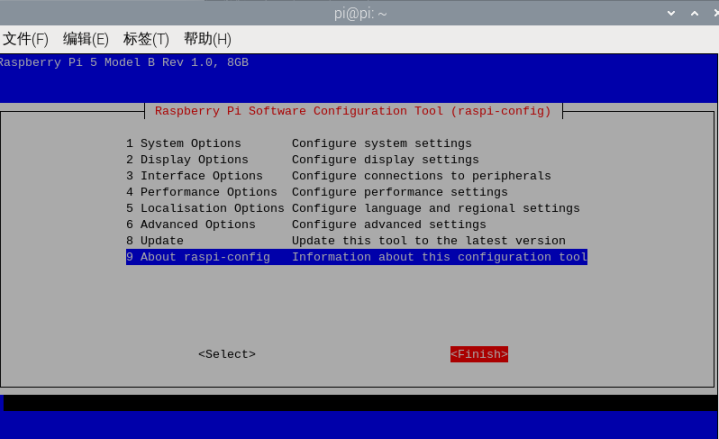The width and height of the screenshot is (719, 439).
Task: Click 'Configure connections to peripherals' description
Action: [x=421, y=176]
